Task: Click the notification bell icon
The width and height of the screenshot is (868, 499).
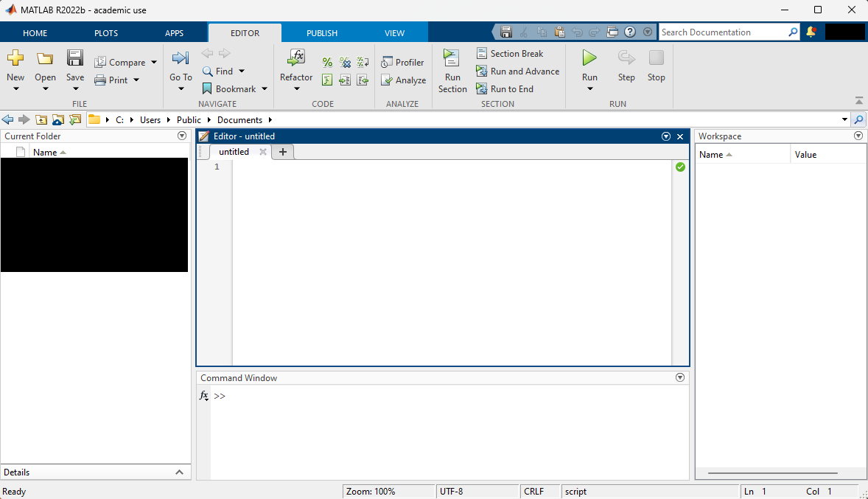Action: [811, 32]
